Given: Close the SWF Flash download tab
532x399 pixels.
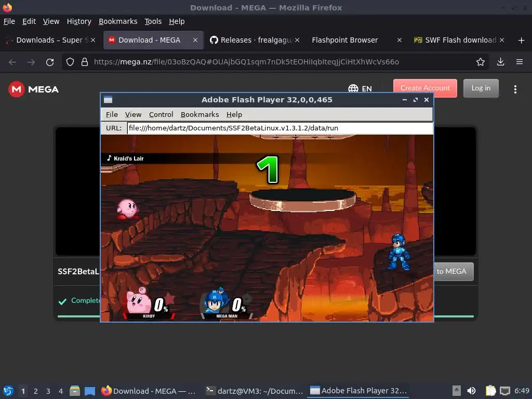Looking at the screenshot, I should 502,40.
